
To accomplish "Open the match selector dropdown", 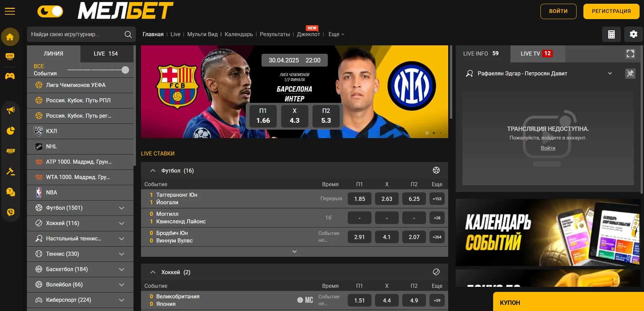I will tap(610, 73).
